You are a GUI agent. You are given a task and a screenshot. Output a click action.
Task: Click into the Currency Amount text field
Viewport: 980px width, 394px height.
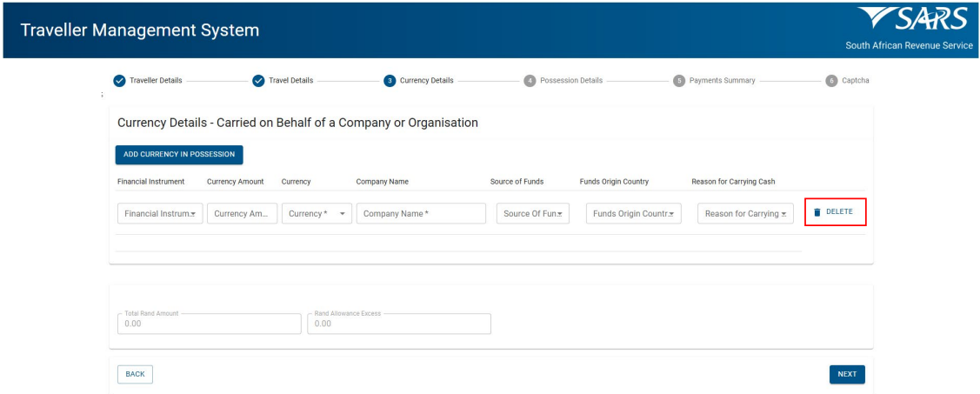click(242, 214)
